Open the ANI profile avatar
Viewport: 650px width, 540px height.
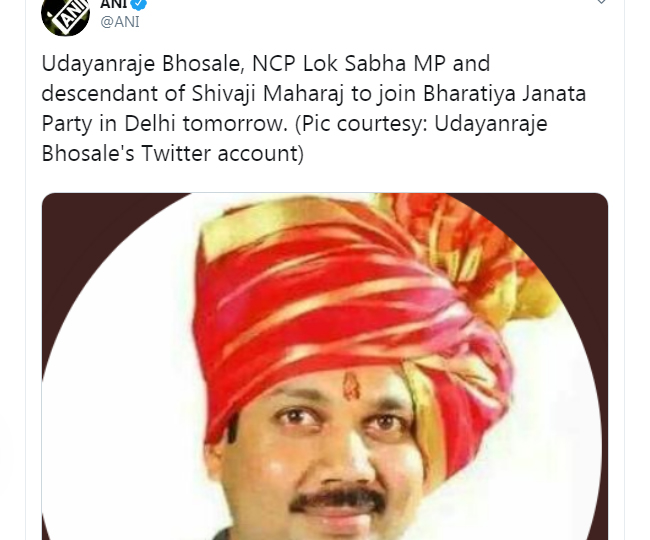pos(65,15)
